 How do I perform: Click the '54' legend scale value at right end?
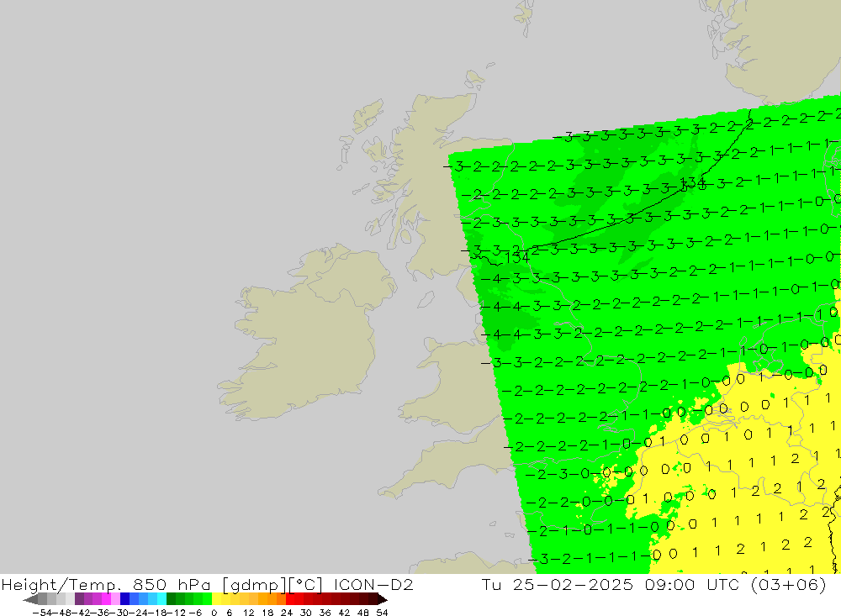(382, 613)
